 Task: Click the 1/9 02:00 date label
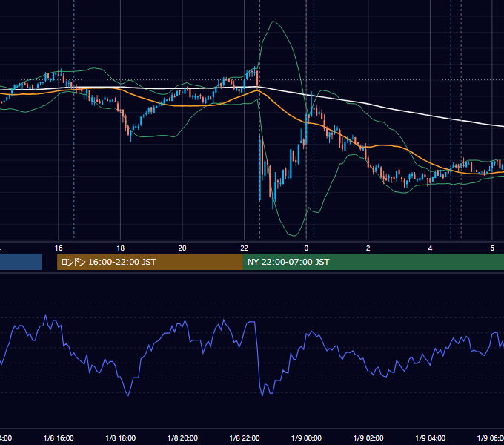point(368,438)
